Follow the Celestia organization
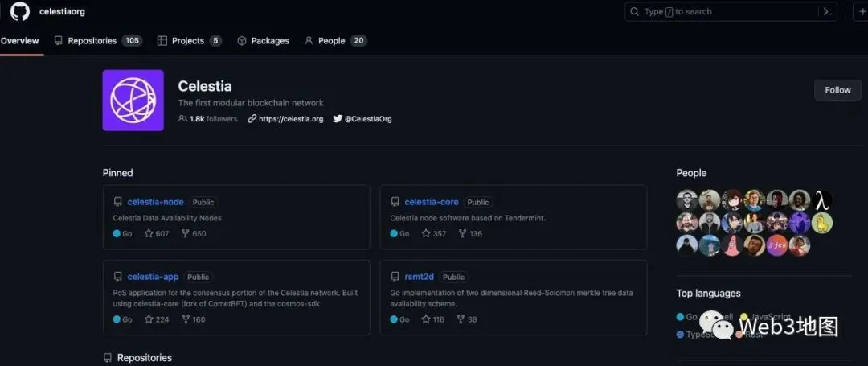 [x=837, y=90]
